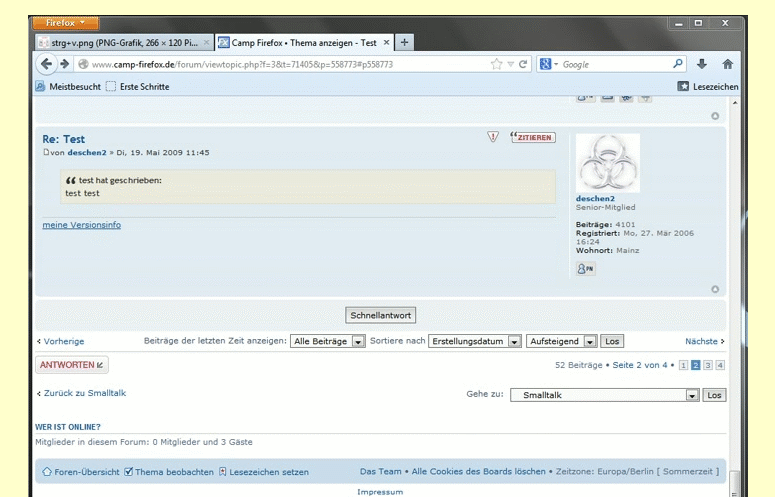Screen dimensions: 775x497
Task: Open post title Re: Test link
Action: coord(63,139)
